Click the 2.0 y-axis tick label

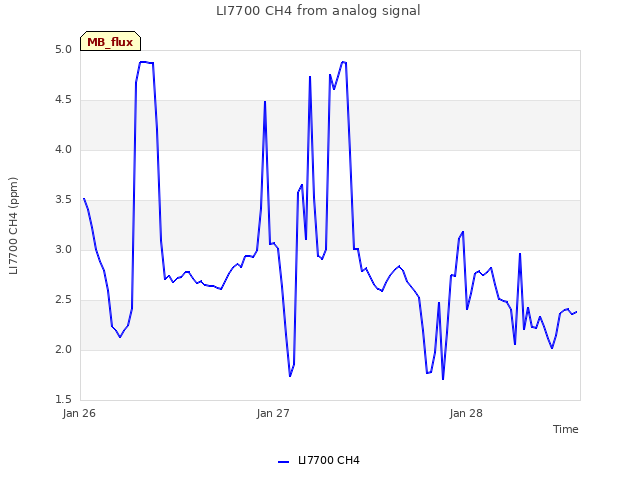pos(63,350)
